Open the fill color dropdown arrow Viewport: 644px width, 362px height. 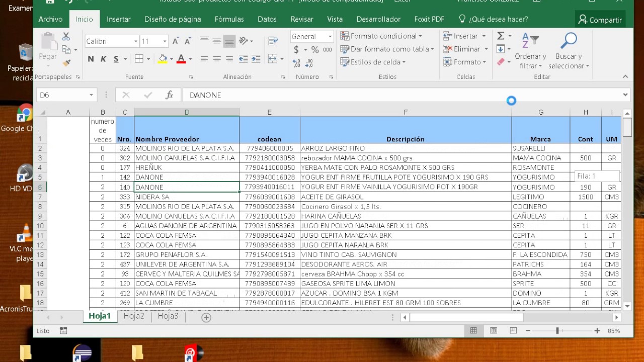[172, 59]
